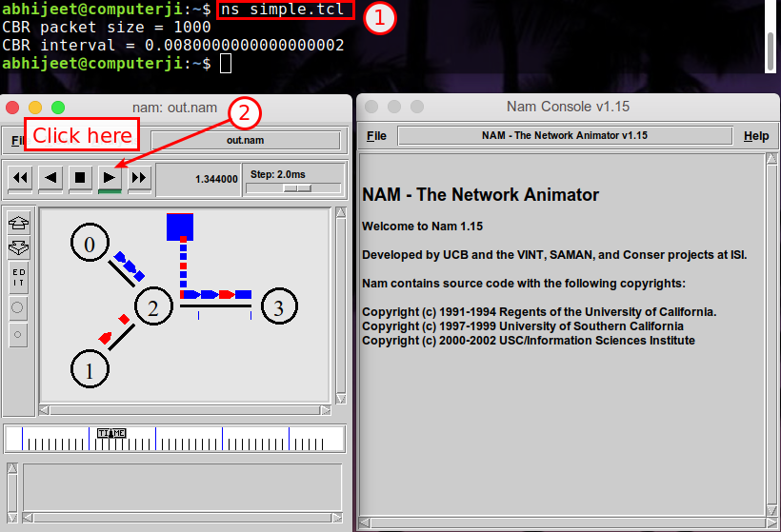Open the File menu in Nam Console

[x=376, y=136]
